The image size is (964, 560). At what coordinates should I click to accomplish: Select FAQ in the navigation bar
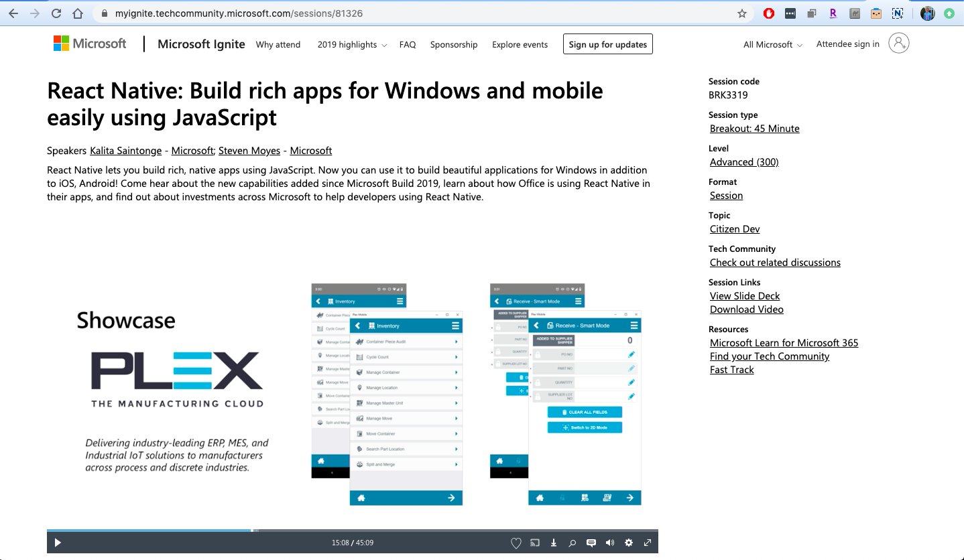point(407,44)
